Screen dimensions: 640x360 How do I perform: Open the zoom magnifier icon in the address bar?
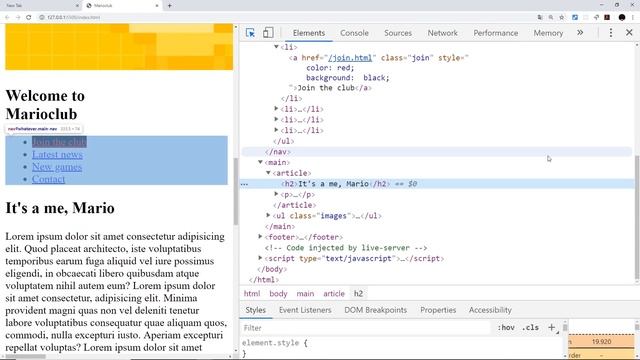tap(551, 17)
